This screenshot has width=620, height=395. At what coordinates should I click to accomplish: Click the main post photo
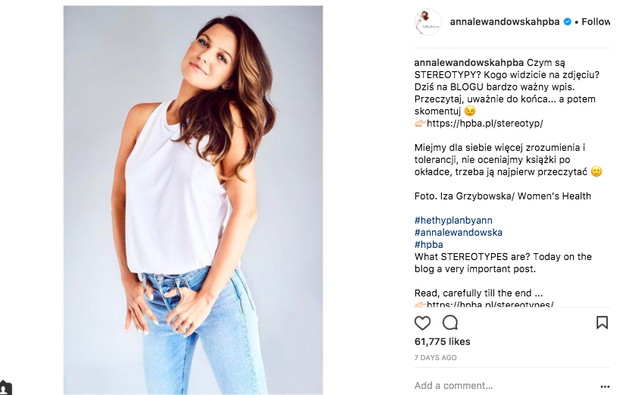pyautogui.click(x=193, y=200)
